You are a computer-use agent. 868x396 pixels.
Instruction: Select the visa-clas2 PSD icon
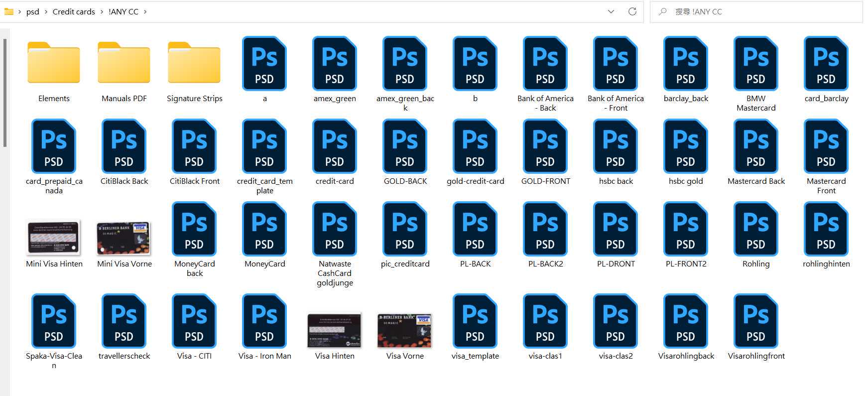pos(616,321)
